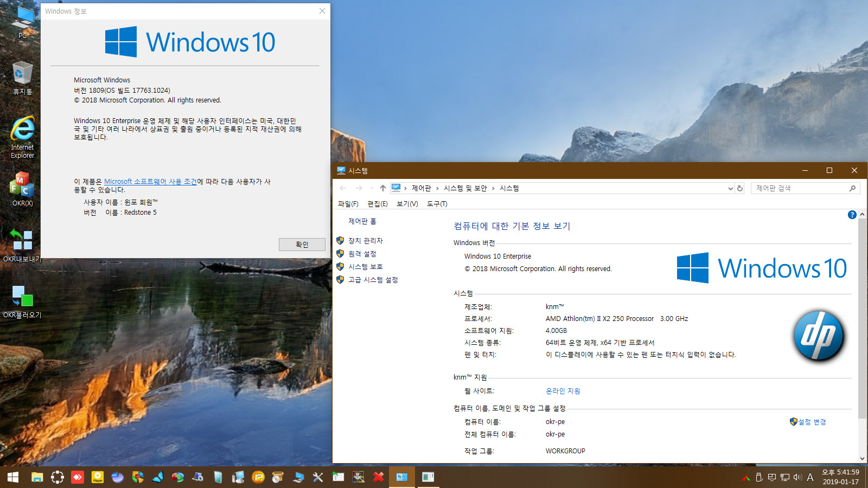Open the yellow Player taskbar icon
Image resolution: width=868 pixels, height=488 pixels.
98,477
